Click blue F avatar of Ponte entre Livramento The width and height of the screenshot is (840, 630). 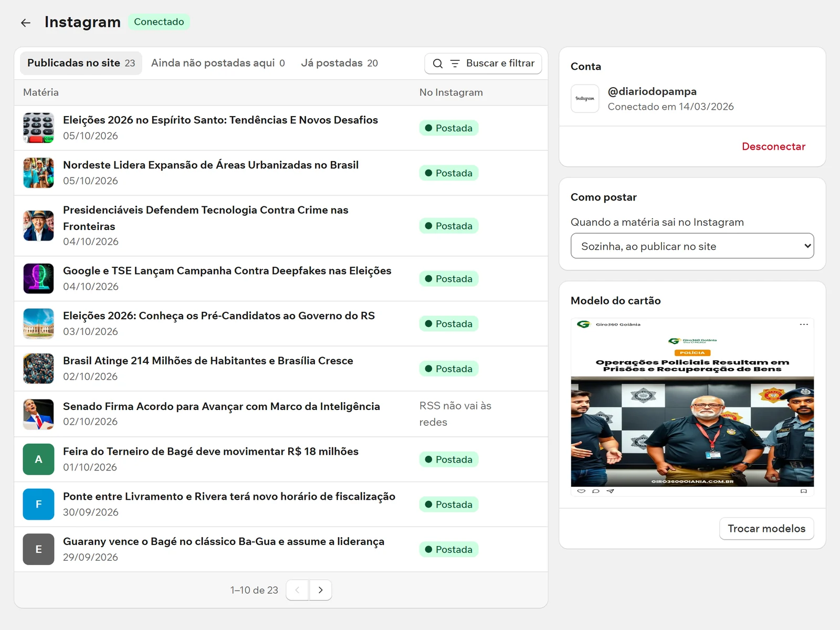(x=38, y=505)
